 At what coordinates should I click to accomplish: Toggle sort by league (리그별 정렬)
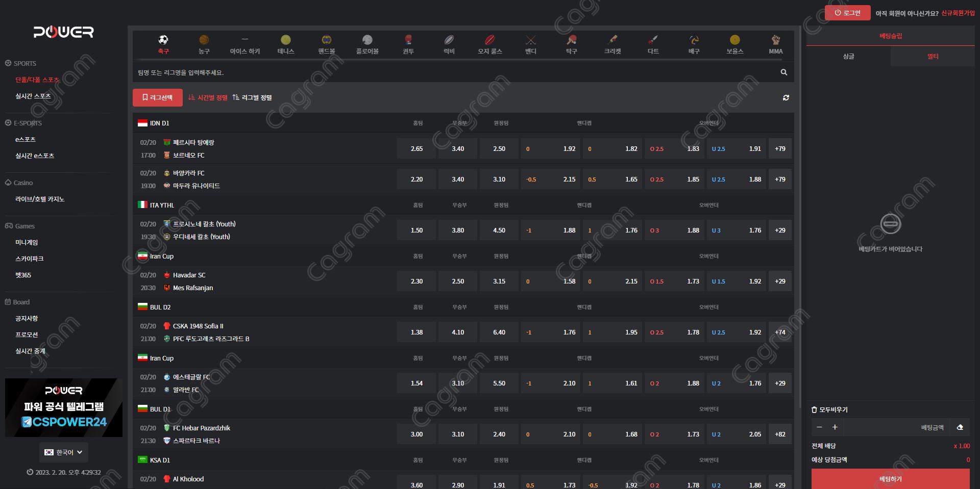click(x=252, y=97)
